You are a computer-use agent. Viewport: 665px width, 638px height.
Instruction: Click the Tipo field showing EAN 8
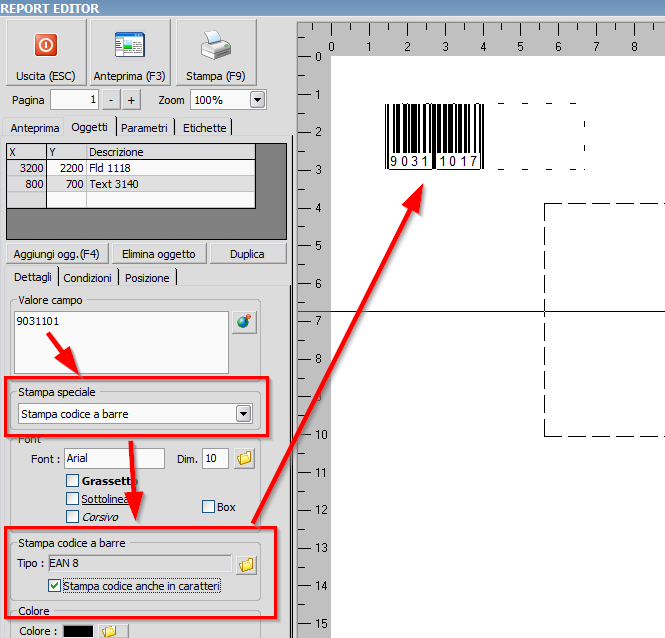coord(140,563)
